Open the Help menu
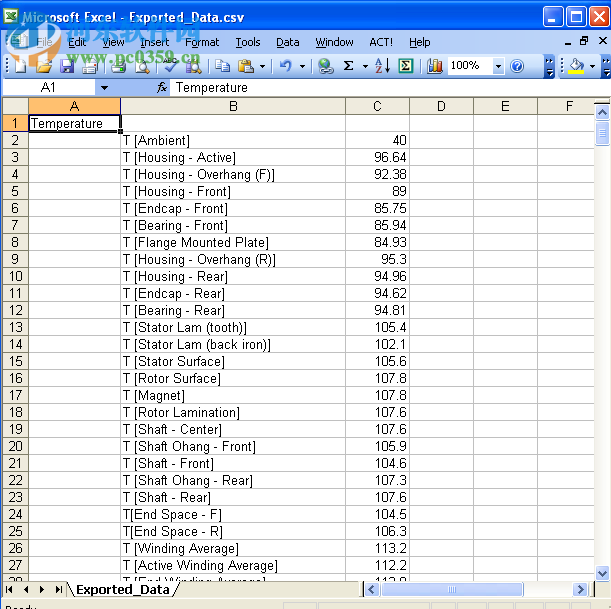Viewport: 611px width, 609px height. click(x=419, y=42)
